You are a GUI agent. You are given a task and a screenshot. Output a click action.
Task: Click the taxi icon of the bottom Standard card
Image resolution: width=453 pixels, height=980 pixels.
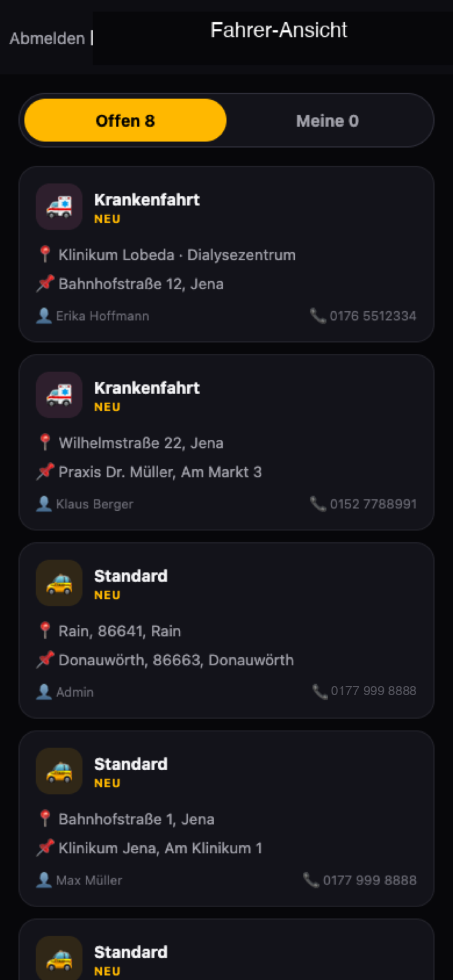[59, 958]
